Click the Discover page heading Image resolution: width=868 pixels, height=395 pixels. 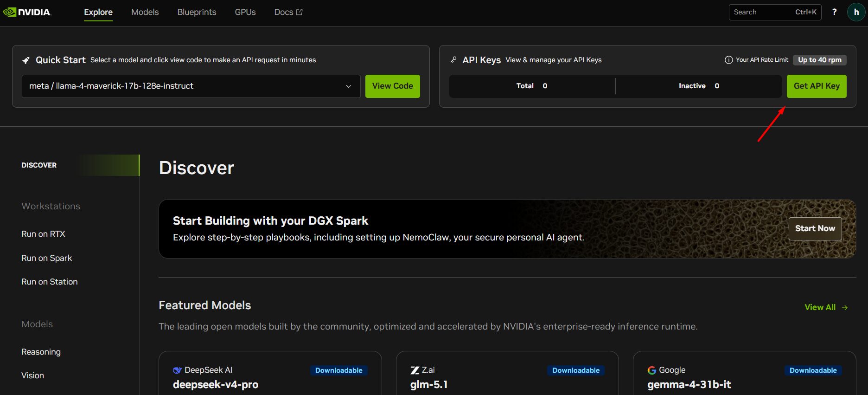(x=197, y=168)
